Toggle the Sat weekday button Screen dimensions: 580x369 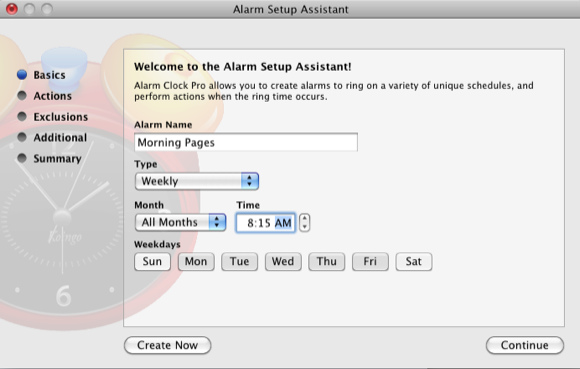click(x=414, y=261)
